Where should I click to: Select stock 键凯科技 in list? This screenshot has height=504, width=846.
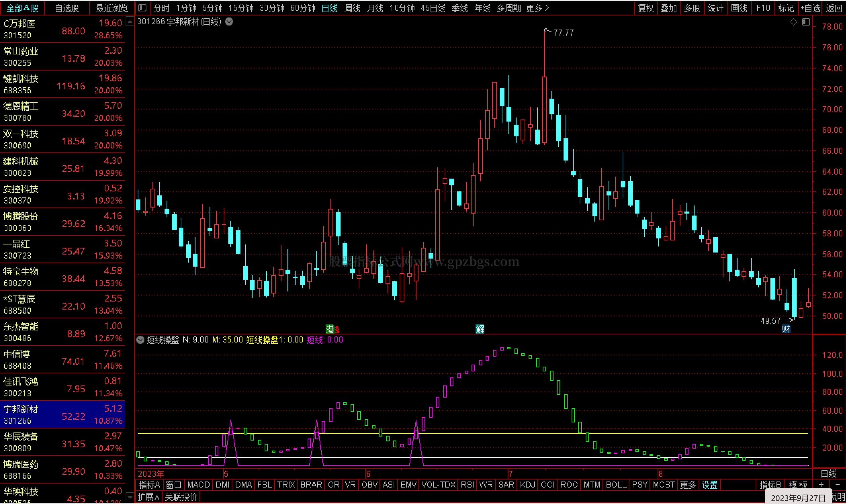click(x=62, y=85)
